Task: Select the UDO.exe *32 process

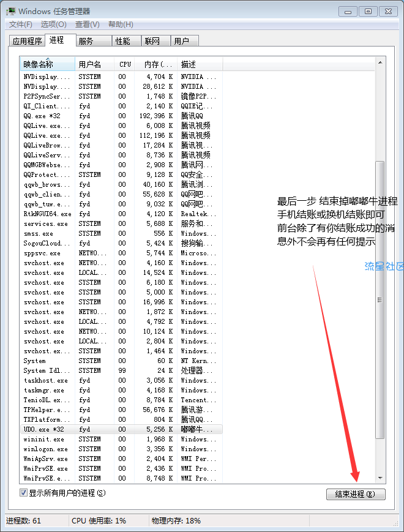Action: coord(121,429)
